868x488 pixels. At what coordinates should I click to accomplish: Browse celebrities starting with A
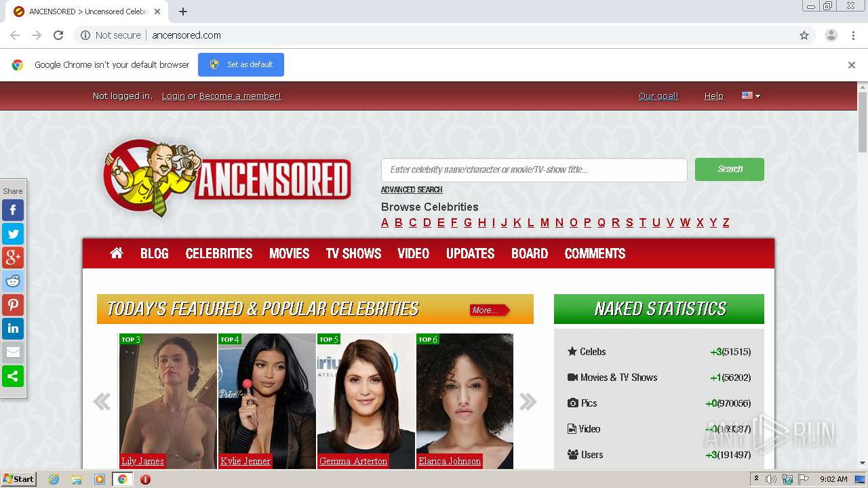(384, 222)
